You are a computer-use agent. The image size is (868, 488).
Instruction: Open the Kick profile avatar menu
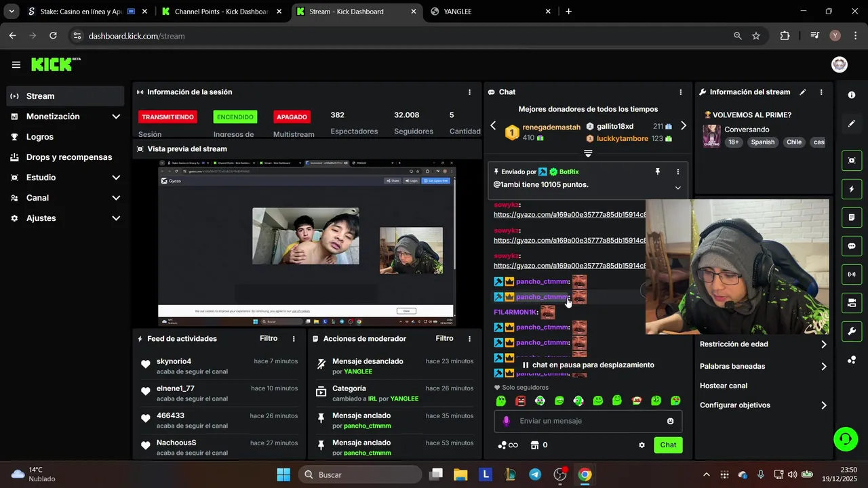[x=840, y=64]
